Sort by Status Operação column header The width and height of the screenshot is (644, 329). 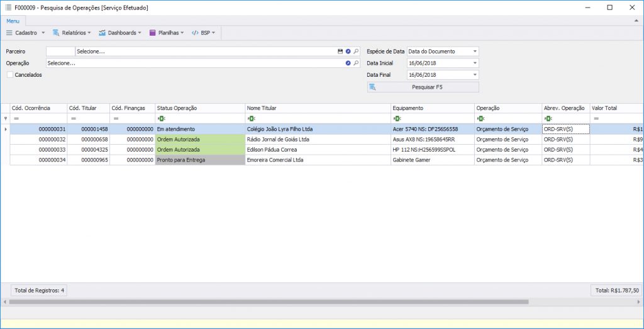pyautogui.click(x=200, y=108)
